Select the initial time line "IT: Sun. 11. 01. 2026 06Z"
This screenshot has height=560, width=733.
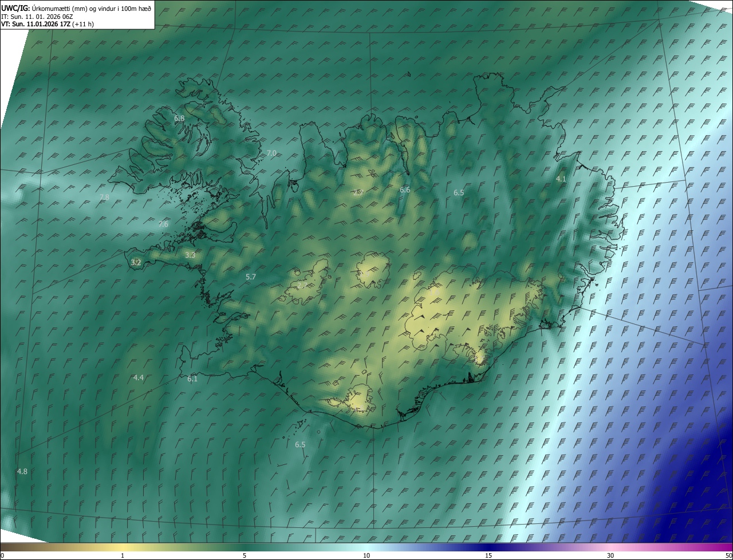(x=37, y=16)
